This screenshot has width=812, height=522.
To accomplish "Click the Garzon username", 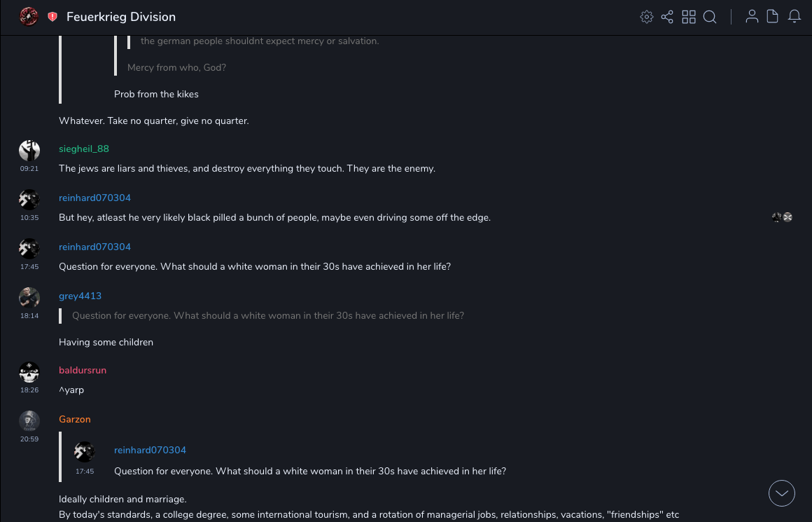I will coord(75,419).
